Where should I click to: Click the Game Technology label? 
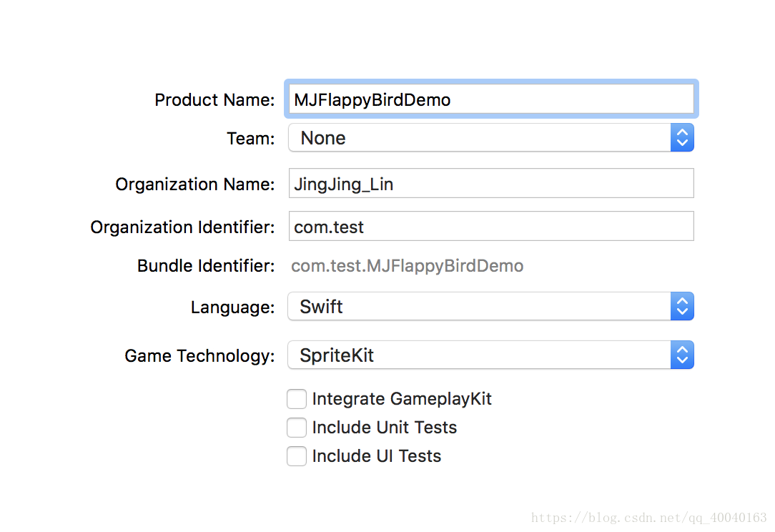click(199, 356)
